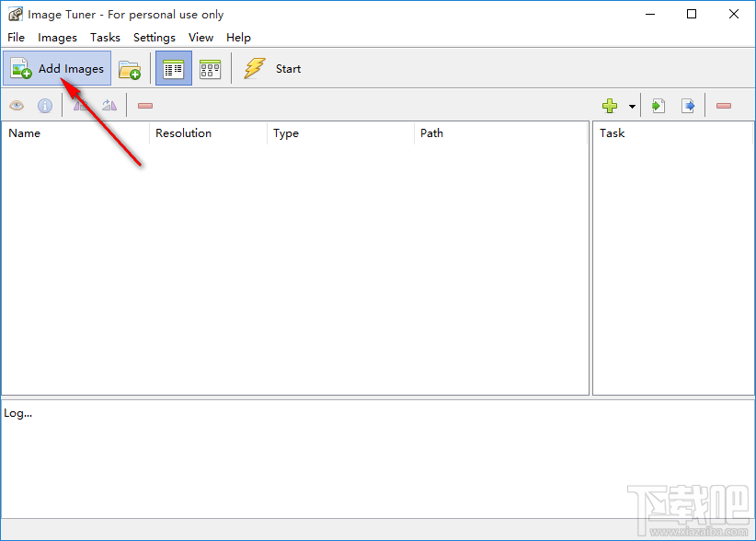Switch to details list view
Viewport: 756px width, 541px height.
(174, 68)
